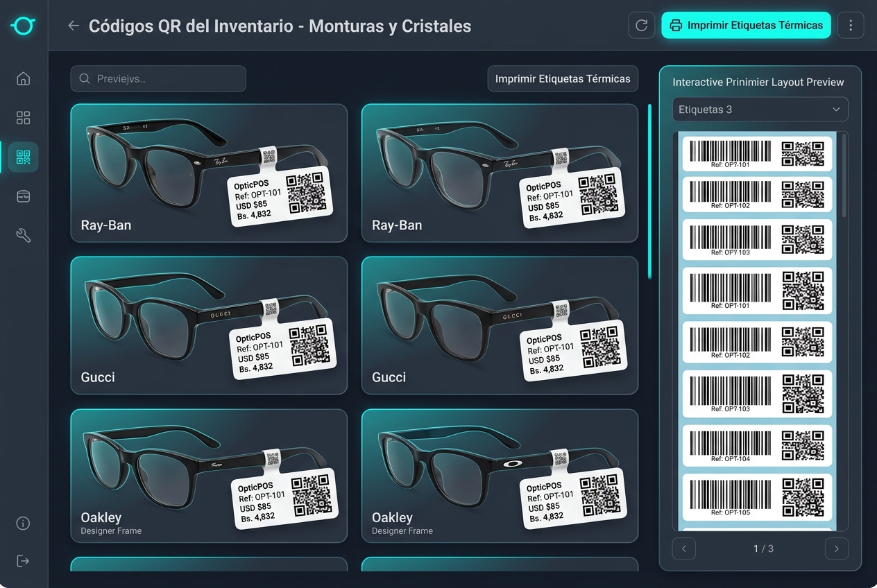Image resolution: width=877 pixels, height=588 pixels.
Task: Go back with the header arrow
Action: click(x=74, y=26)
